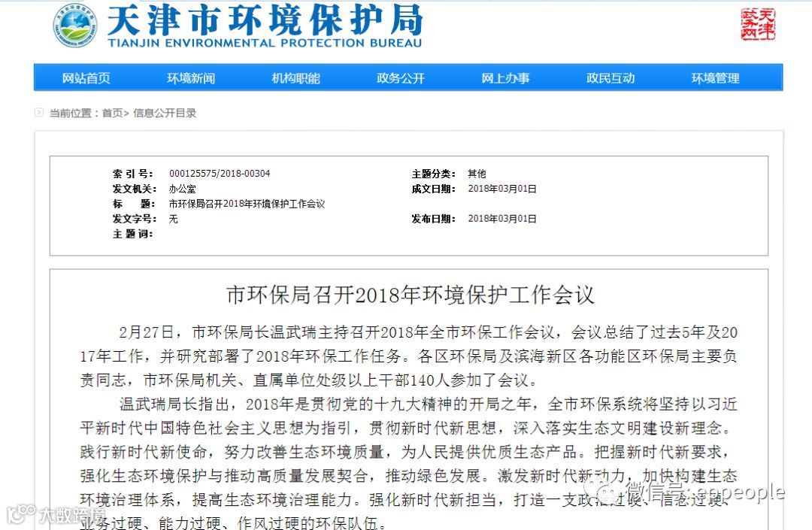Open the 政民互动 menu item

[611, 78]
